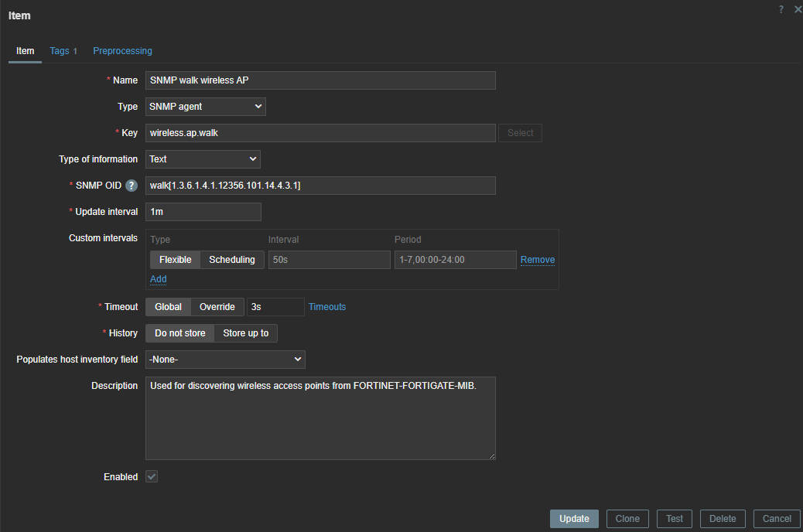Click the Remove link for custom interval

(537, 260)
